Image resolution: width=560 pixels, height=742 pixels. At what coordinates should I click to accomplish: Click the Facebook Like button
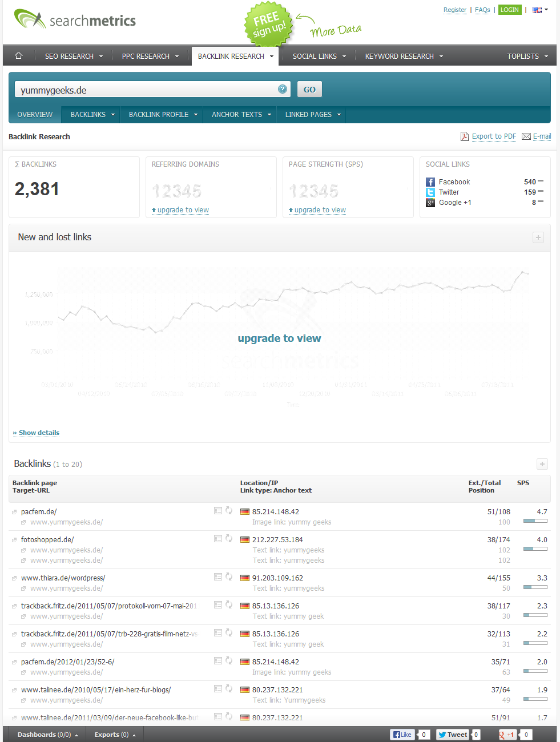[x=402, y=735]
